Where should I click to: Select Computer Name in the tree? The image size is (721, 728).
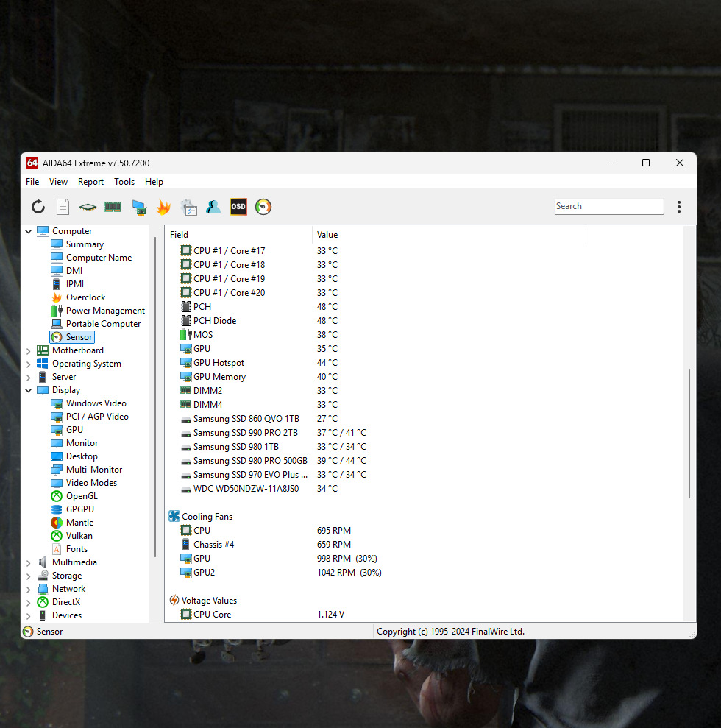99,258
